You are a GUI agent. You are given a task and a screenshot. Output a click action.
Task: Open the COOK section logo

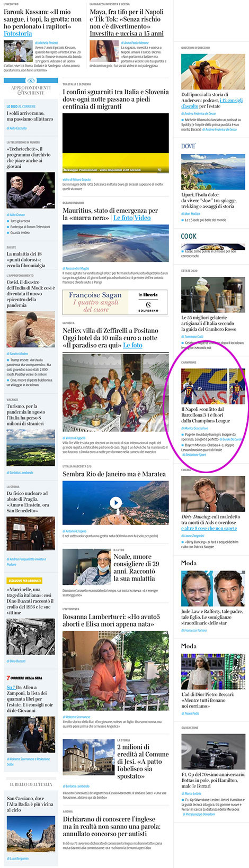coord(189,236)
